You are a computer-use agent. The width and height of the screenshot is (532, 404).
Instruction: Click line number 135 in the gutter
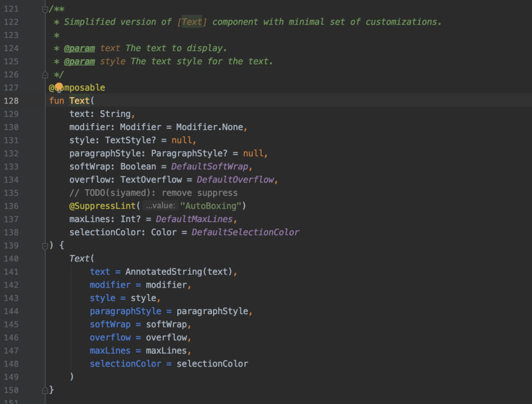(x=11, y=193)
